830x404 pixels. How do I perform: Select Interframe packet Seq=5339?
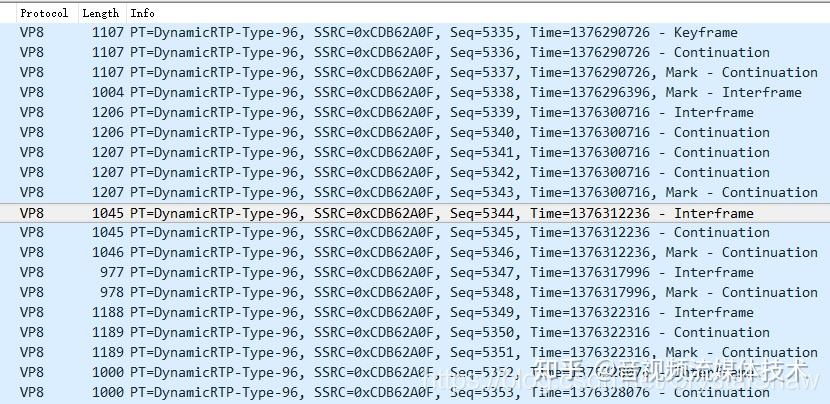[x=415, y=113]
